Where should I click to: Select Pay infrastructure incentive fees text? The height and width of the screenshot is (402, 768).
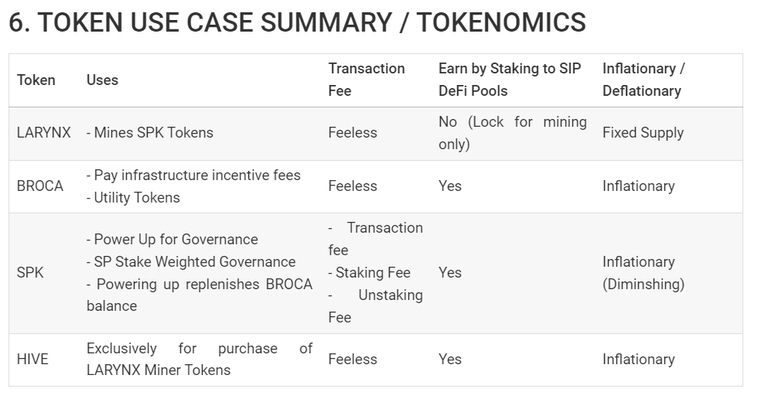point(193,175)
